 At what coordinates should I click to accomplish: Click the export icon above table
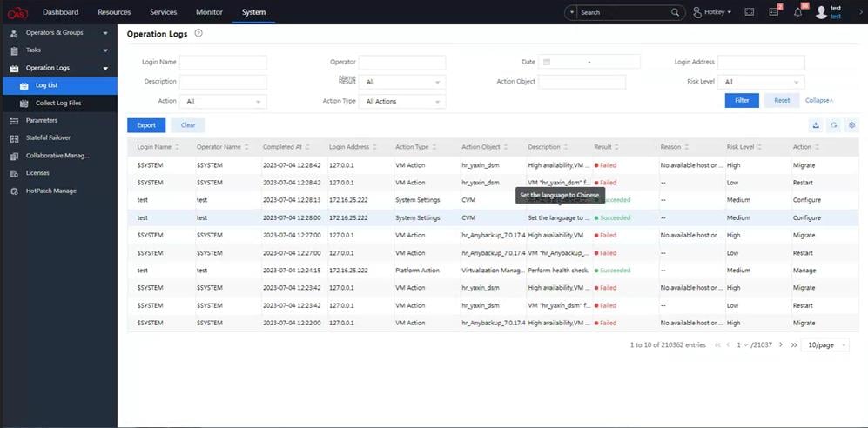(816, 125)
